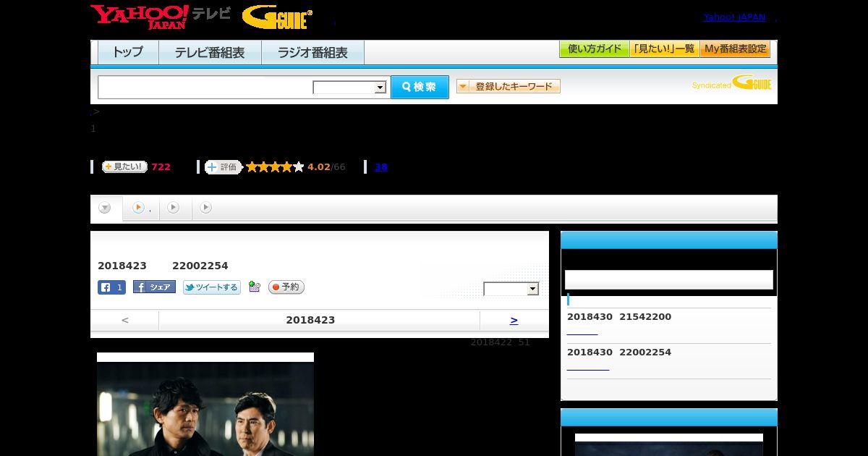The height and width of the screenshot is (456, 868).
Task: Expand the dropdown beside the search field
Action: [x=349, y=88]
